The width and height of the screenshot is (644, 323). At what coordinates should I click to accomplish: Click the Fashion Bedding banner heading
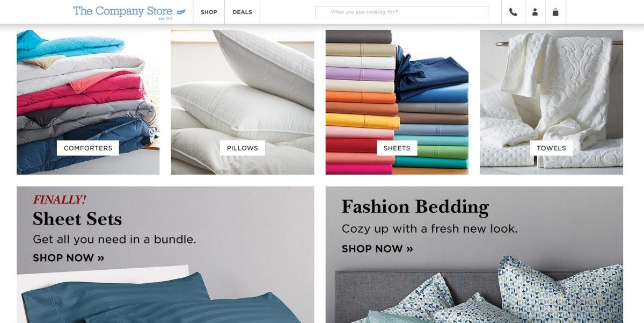point(415,207)
